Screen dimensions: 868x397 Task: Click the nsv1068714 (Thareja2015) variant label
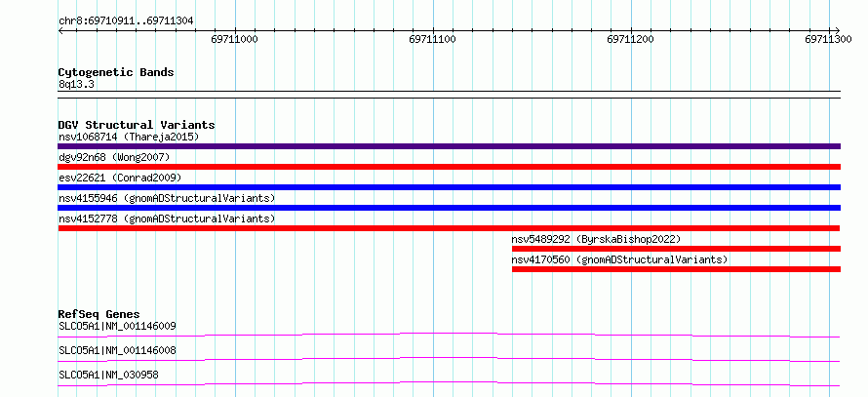point(129,137)
